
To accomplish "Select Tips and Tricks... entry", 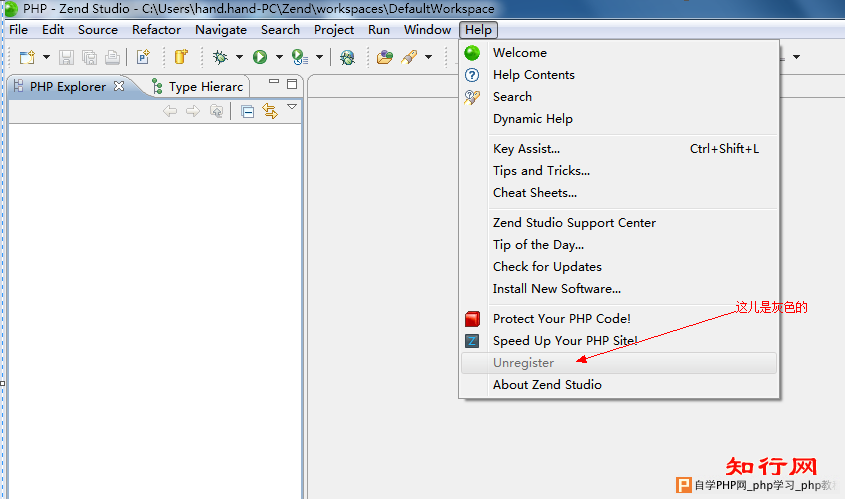I will coord(619,171).
